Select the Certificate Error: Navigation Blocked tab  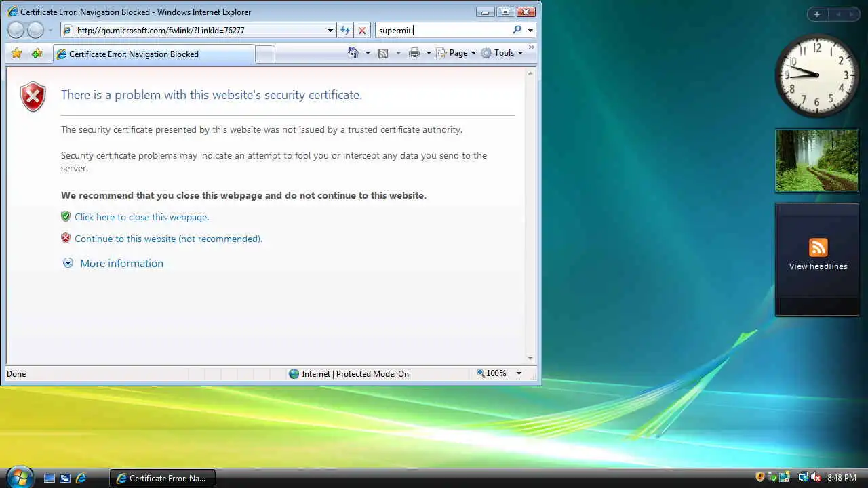pos(153,54)
